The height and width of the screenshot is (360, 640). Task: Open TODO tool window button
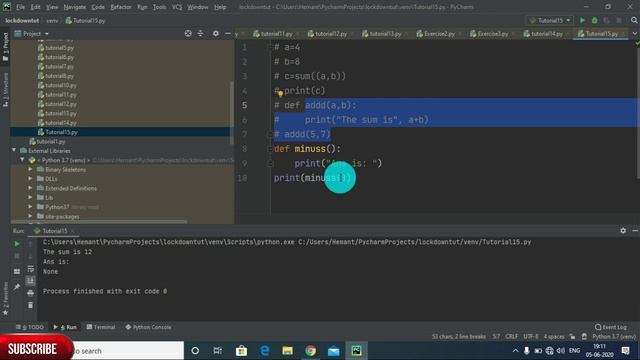tap(29, 327)
